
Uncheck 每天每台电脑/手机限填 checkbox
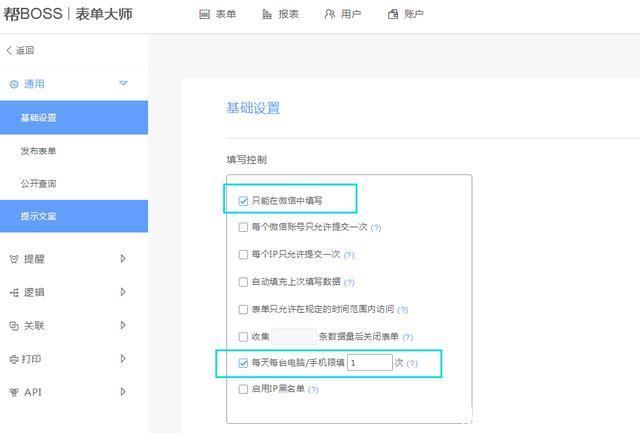[243, 363]
